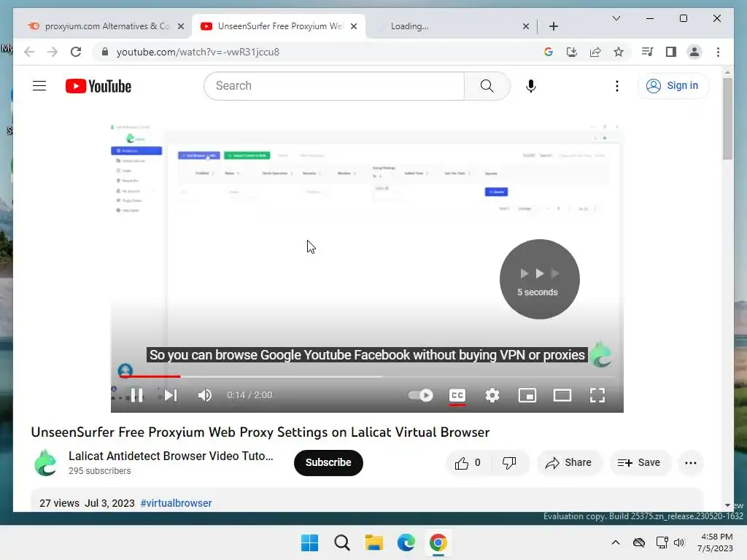Click the #virtualbrowser hashtag link
The image size is (747, 560).
pyautogui.click(x=176, y=503)
